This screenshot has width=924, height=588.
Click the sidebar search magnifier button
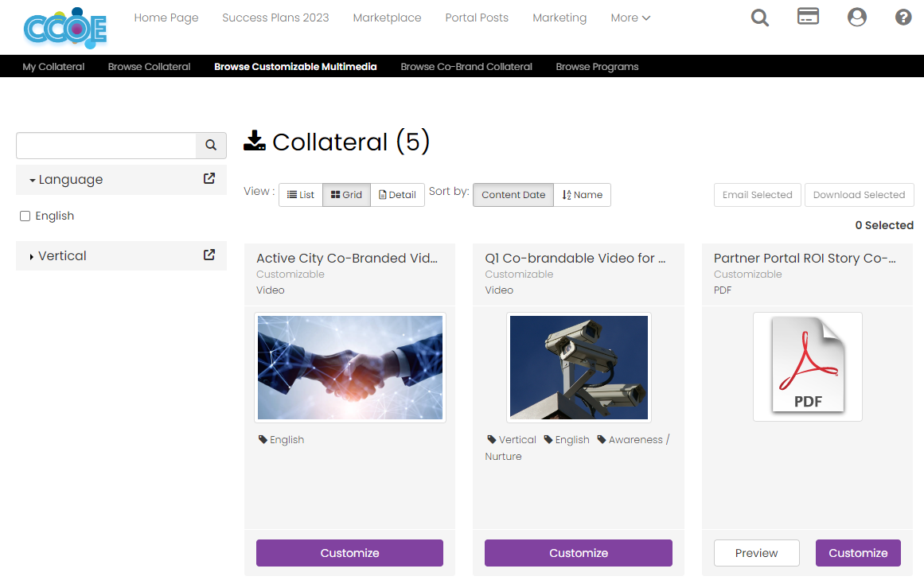(x=210, y=146)
